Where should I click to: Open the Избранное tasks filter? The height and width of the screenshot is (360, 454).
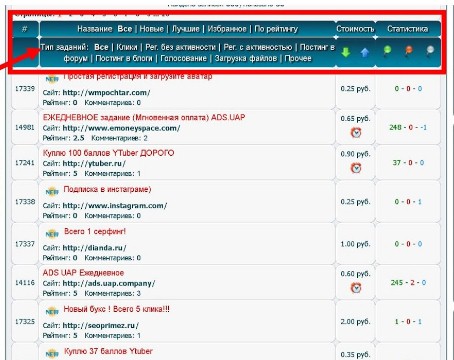click(x=227, y=29)
